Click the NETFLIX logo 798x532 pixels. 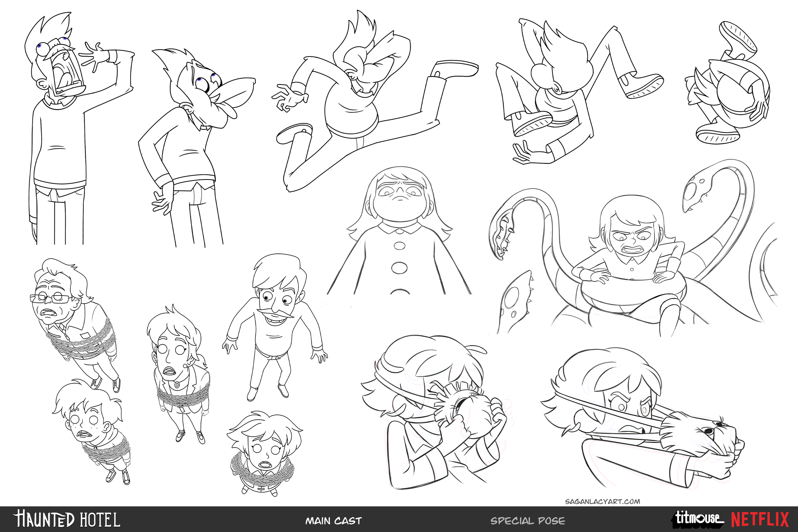tap(760, 519)
